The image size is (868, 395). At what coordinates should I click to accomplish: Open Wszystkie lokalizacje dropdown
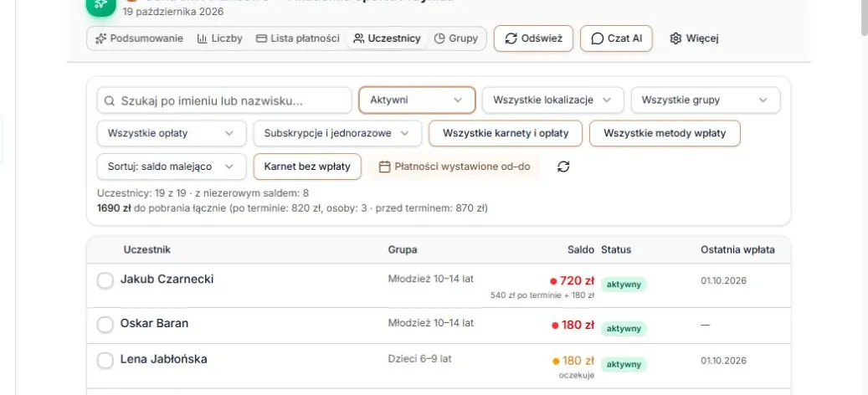[553, 100]
